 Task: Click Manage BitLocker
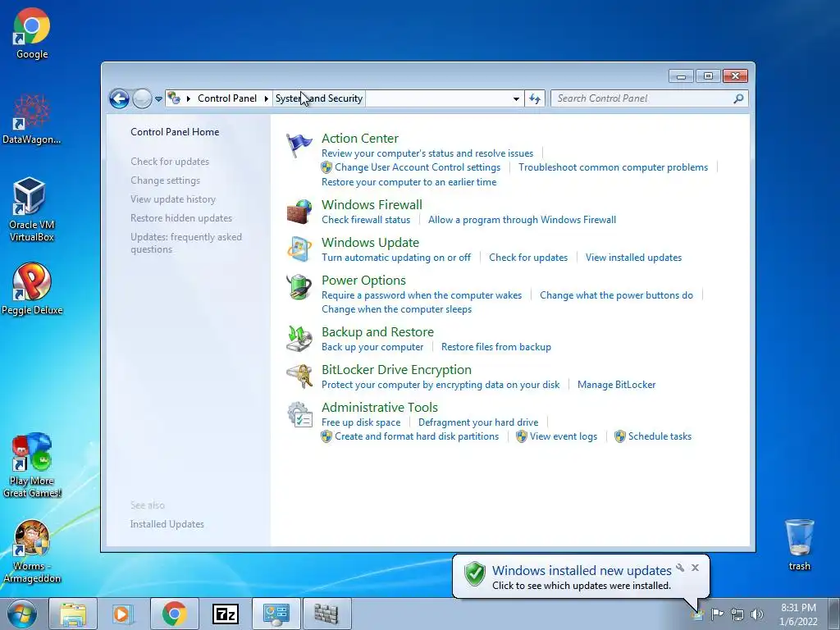616,385
